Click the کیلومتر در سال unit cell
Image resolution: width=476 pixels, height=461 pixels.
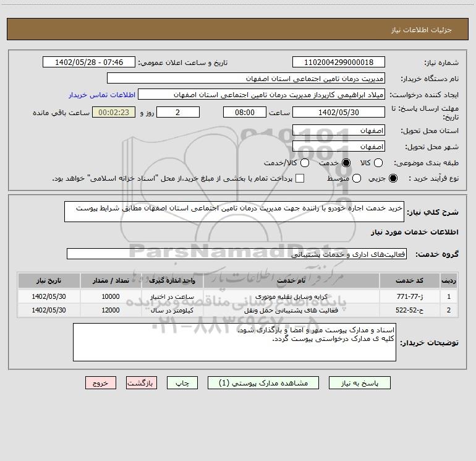(172, 310)
